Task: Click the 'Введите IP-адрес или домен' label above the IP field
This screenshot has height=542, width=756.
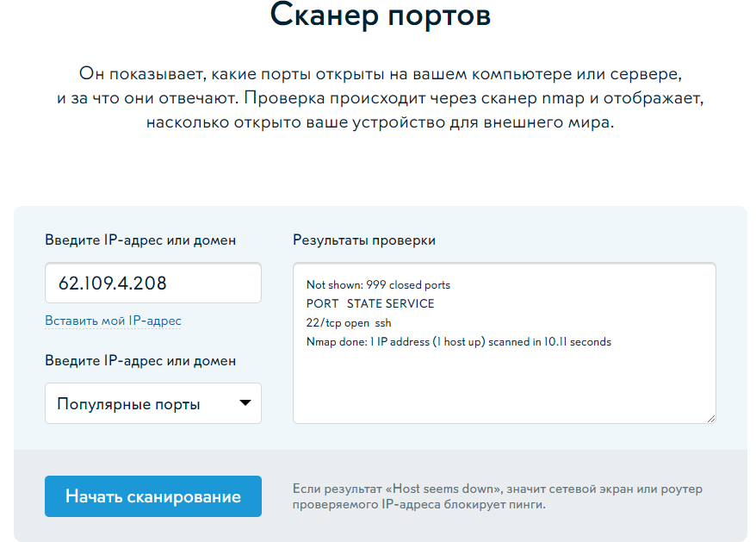Action: tap(140, 240)
